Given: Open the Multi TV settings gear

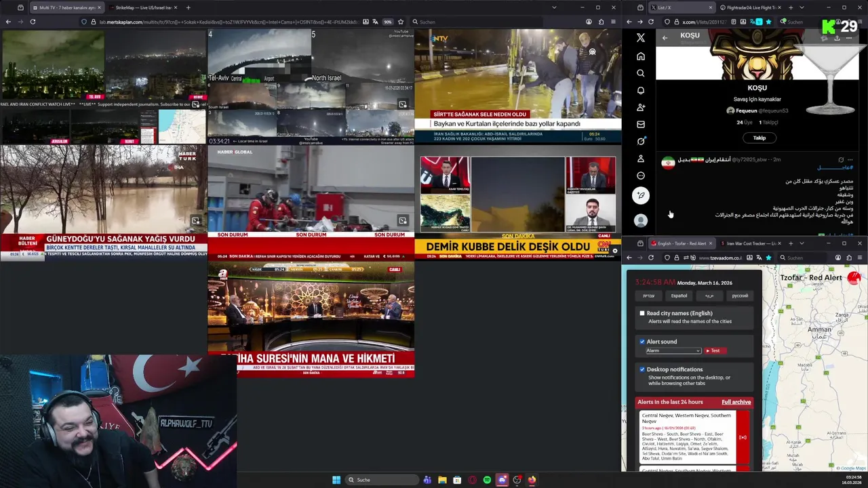Looking at the screenshot, I should (x=615, y=251).
